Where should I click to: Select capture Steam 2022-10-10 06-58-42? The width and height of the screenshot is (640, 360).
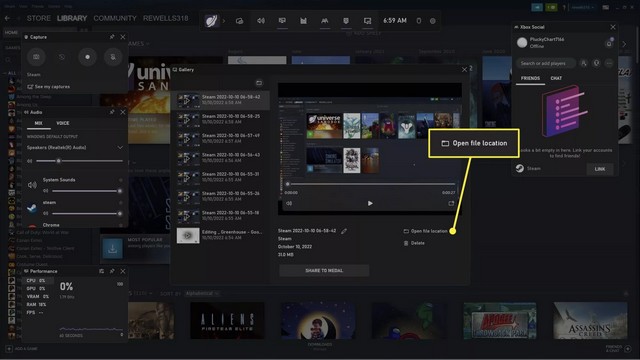coord(220,100)
